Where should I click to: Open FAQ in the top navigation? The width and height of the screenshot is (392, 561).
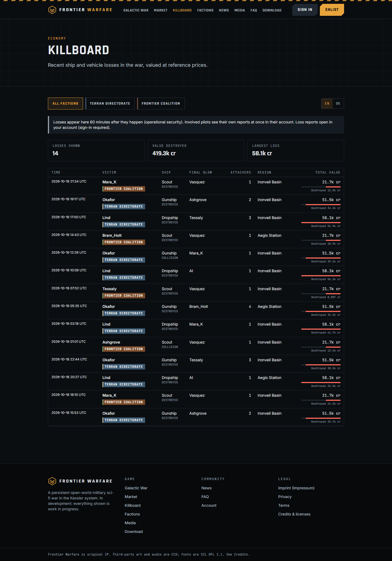[x=254, y=10]
